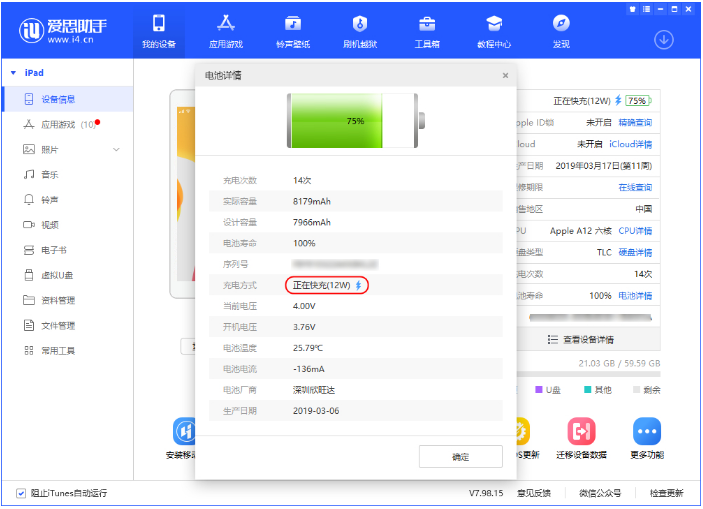Open the 铃声壁纸 ringtone wallpaper section
The width and height of the screenshot is (703, 509).
pyautogui.click(x=292, y=30)
